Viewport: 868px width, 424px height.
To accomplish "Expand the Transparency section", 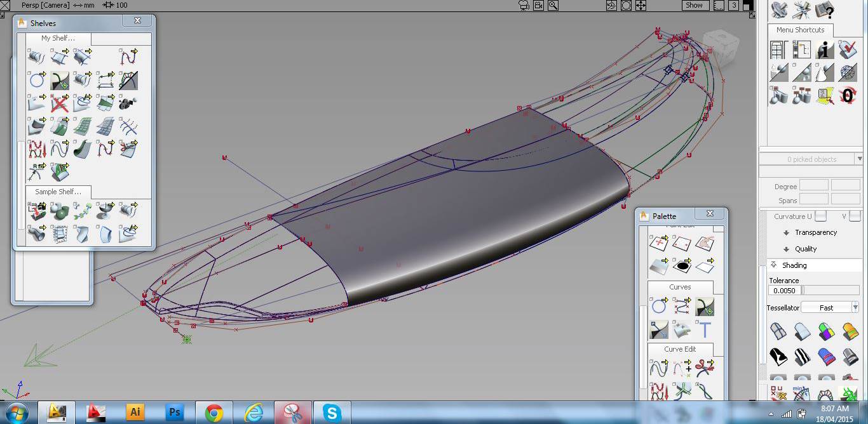I will (x=815, y=232).
